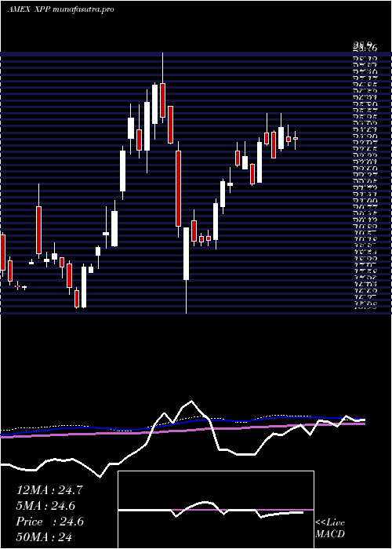
Task: Click the Price : 24.6 value
Action: (x=49, y=522)
